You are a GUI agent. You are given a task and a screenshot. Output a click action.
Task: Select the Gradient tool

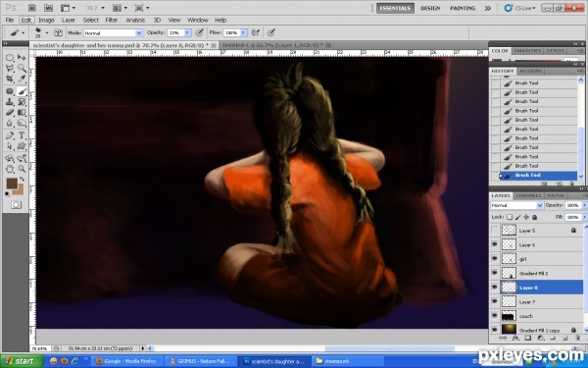[x=22, y=112]
